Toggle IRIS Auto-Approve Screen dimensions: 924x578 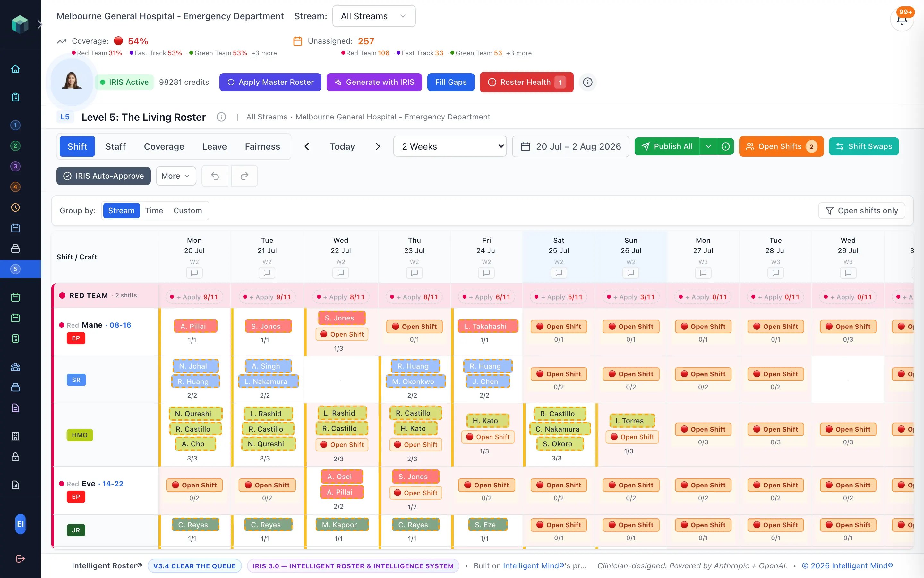point(104,176)
